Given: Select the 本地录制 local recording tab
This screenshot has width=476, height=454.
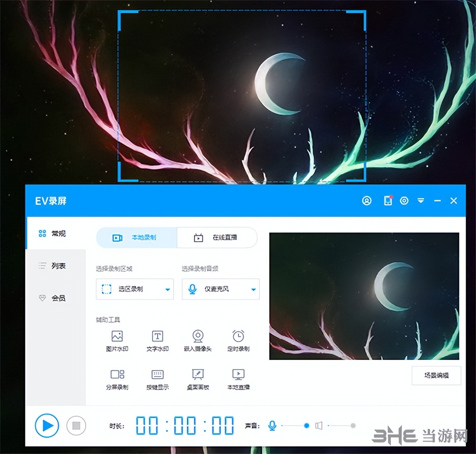Looking at the screenshot, I should pos(136,238).
